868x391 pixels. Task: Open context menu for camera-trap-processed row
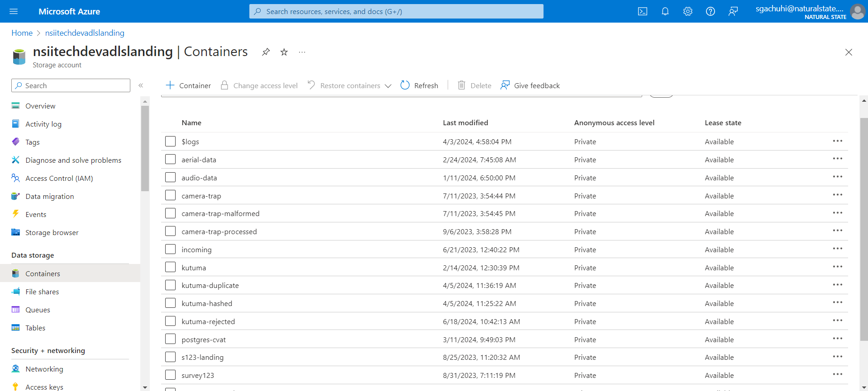[837, 231]
